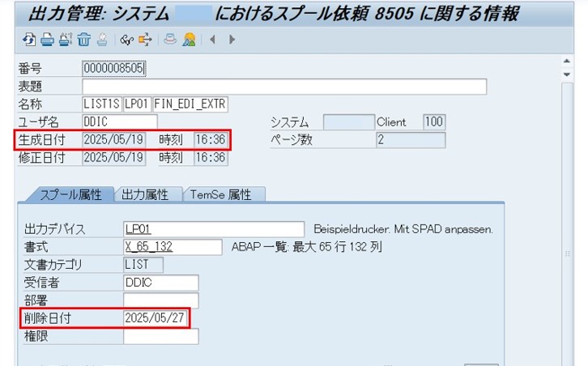Click the refresh icon in the toolbar
588x366 pixels.
[x=29, y=40]
